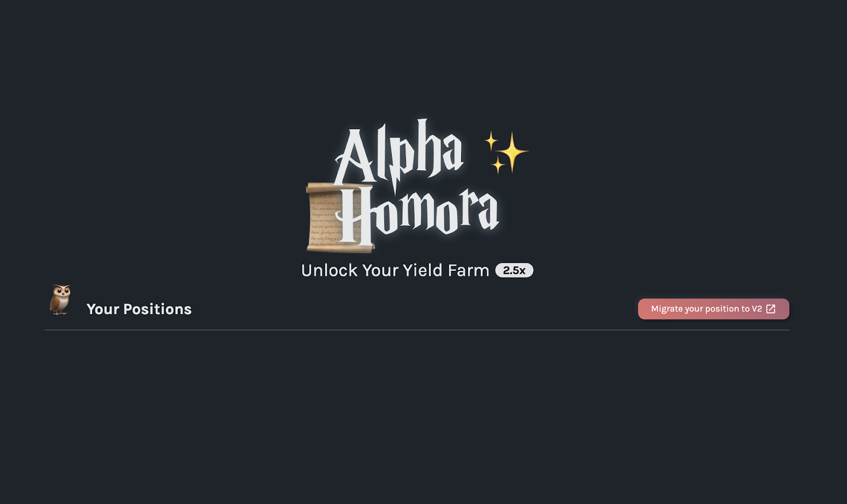
Task: Click the word Positions in the section header
Action: (x=157, y=309)
